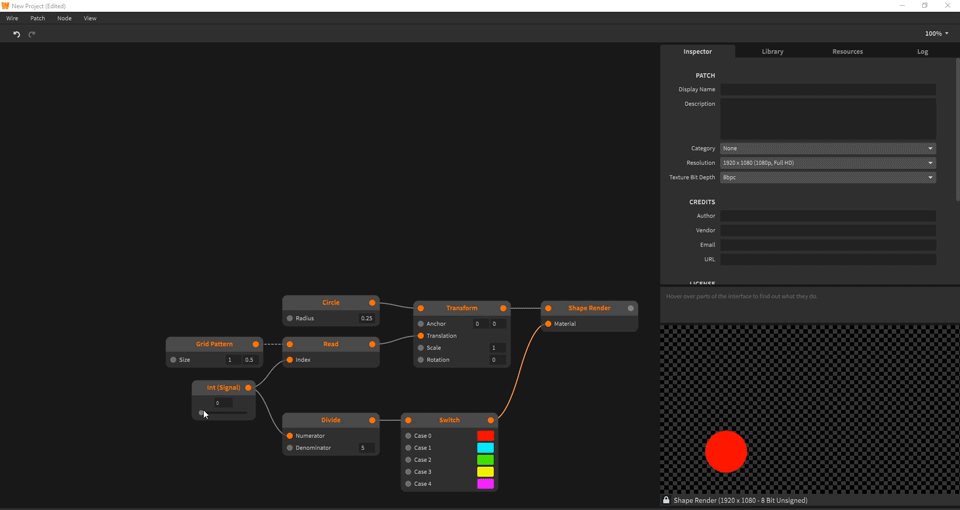Click the Circle node output port
Image resolution: width=960 pixels, height=510 pixels.
click(372, 302)
